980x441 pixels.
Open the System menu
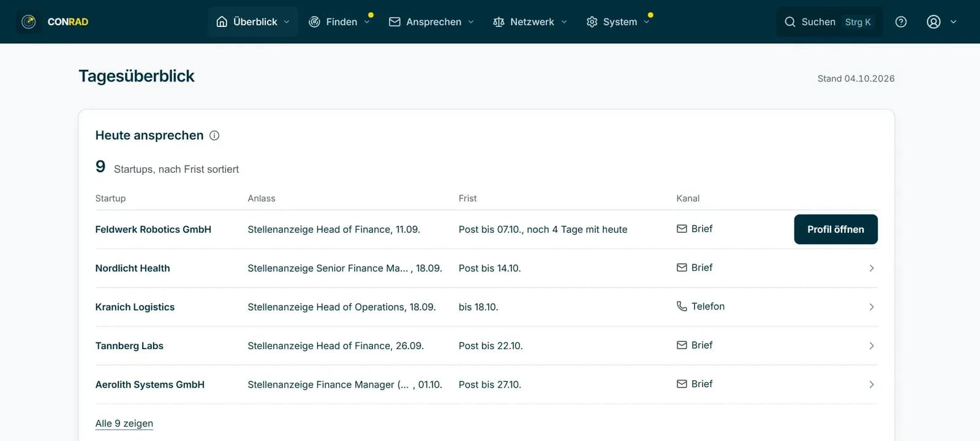[617, 21]
